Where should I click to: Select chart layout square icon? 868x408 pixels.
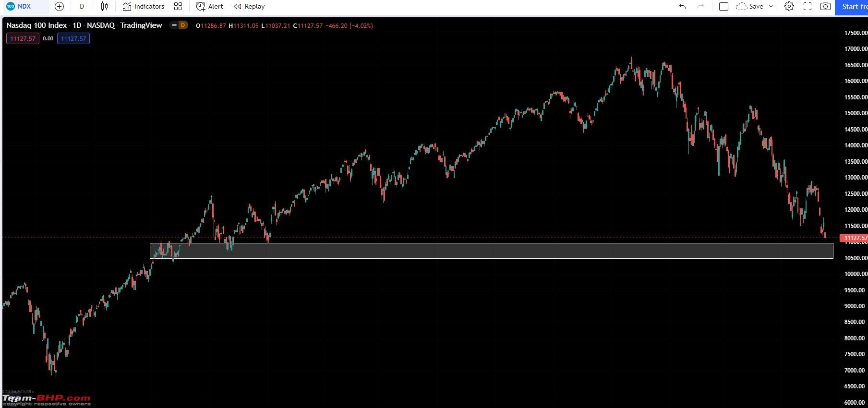pos(723,6)
